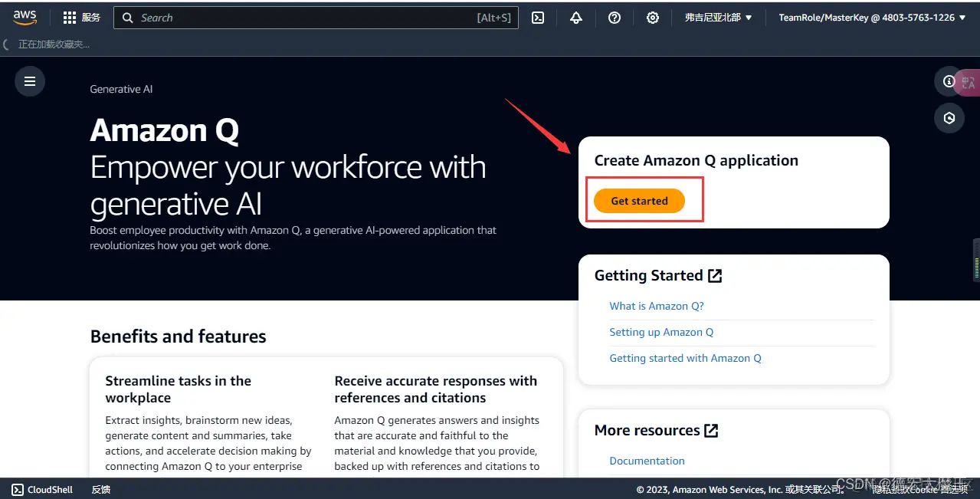Click the Getting Started heading

[x=648, y=275]
